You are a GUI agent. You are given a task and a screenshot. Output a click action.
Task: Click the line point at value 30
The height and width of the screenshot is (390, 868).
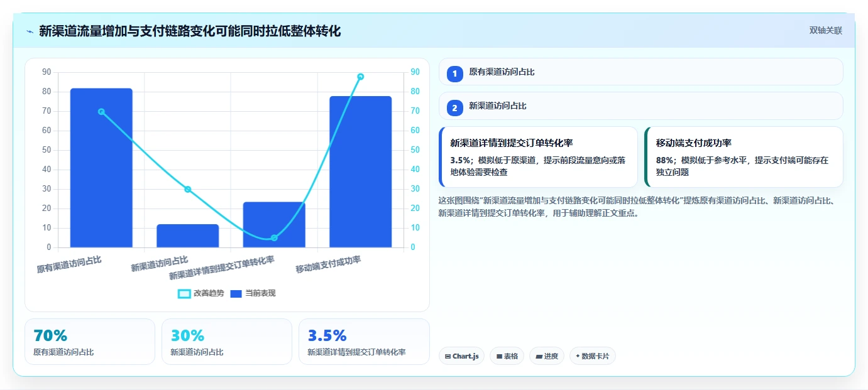point(187,189)
